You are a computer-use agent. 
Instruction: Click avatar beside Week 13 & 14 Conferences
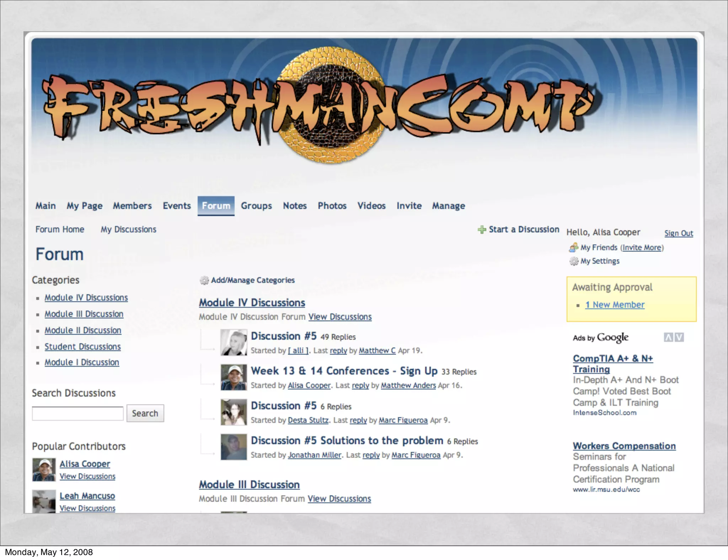[234, 377]
